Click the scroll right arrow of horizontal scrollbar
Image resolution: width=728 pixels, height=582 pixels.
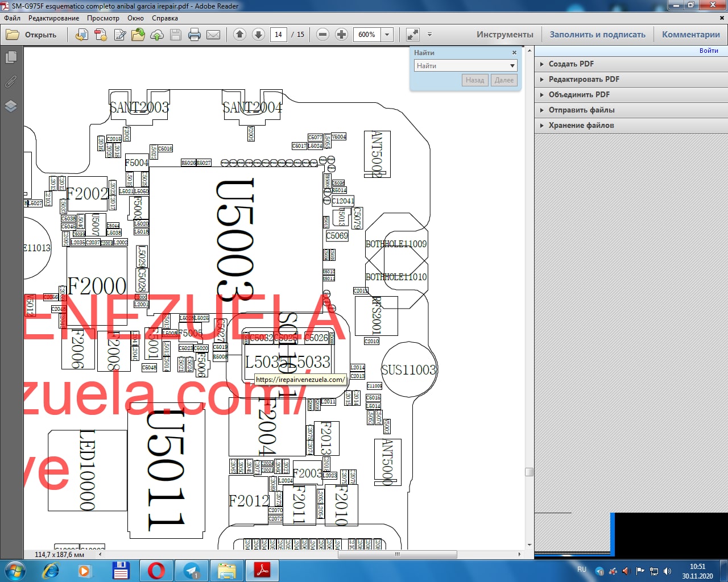tap(519, 554)
